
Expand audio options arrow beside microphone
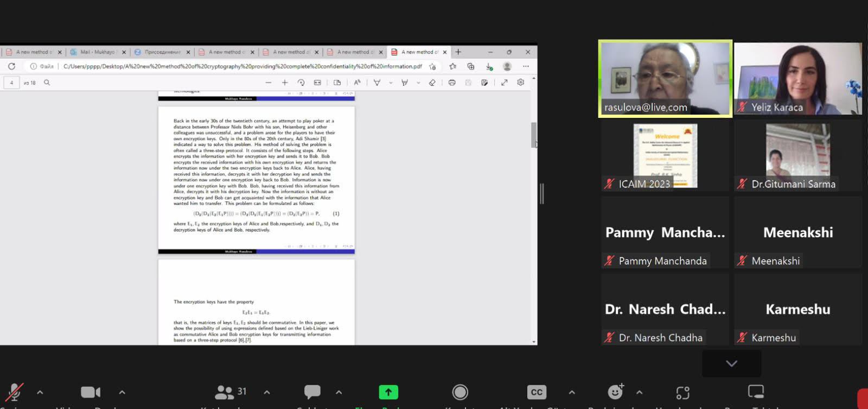tap(40, 392)
